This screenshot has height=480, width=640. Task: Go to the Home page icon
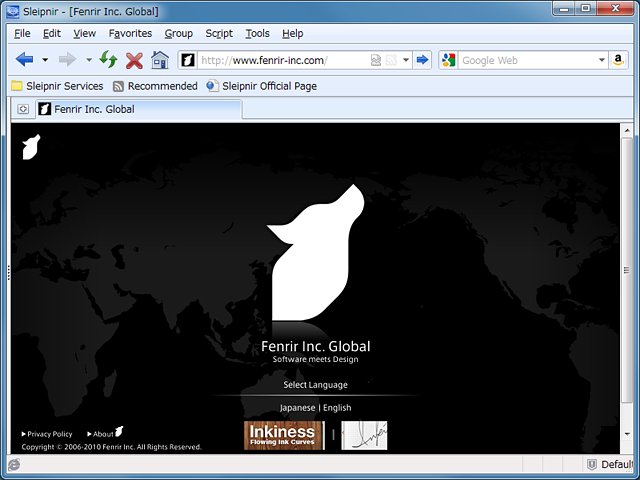click(160, 60)
